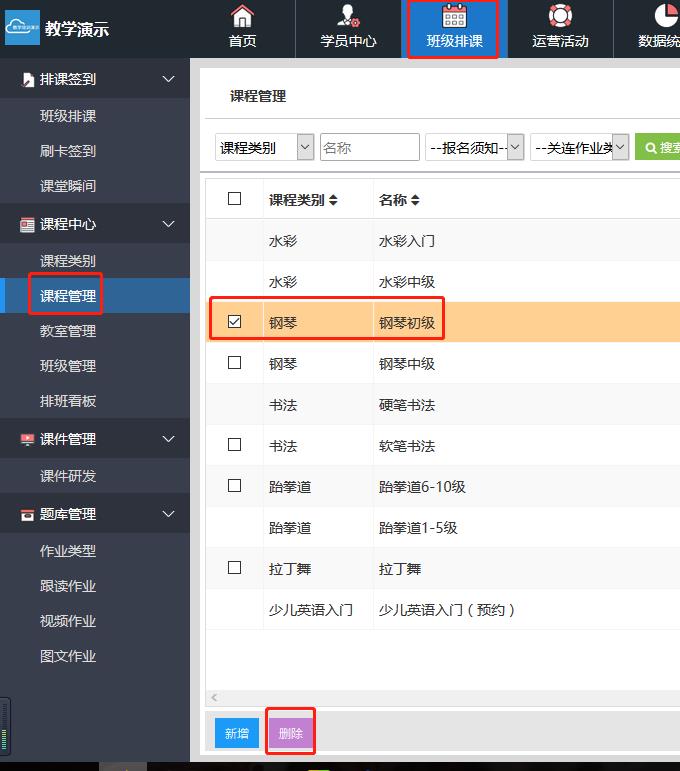Click the home icon in top navigation

[x=242, y=16]
